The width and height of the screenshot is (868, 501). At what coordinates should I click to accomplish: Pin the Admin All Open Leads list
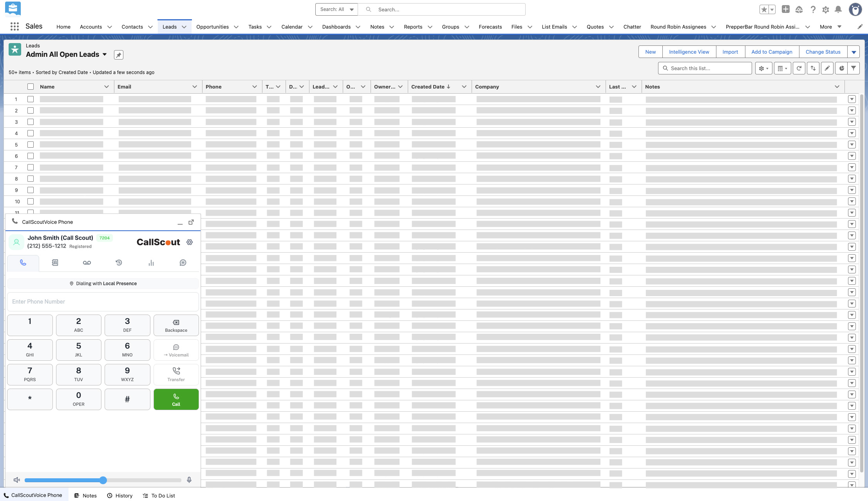119,55
